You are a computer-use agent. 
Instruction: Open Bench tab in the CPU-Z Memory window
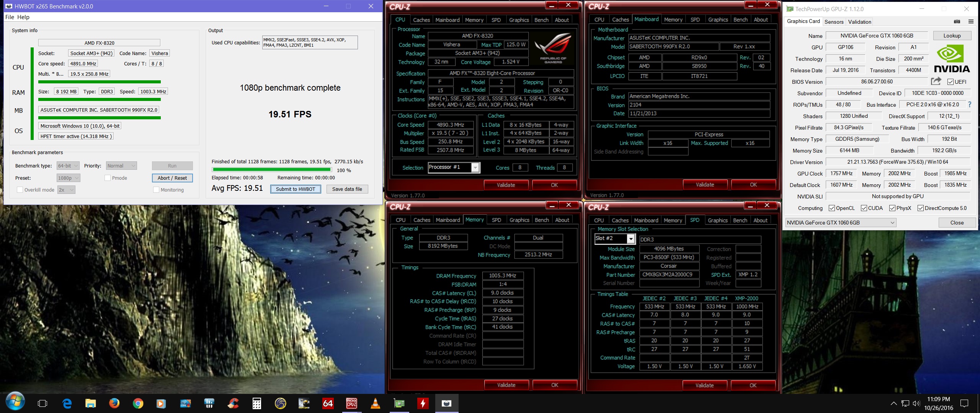tap(542, 220)
